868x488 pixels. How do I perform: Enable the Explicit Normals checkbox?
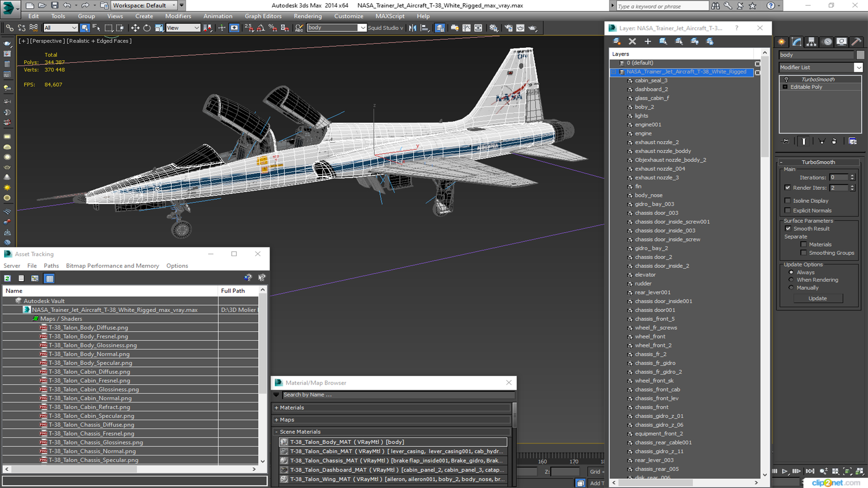[788, 211]
